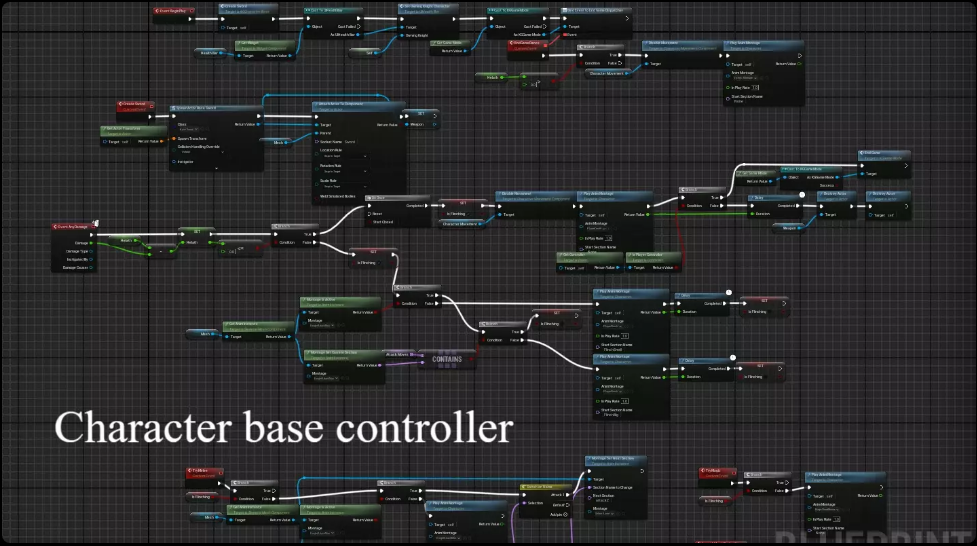The height and width of the screenshot is (546, 977).
Task: Select the Event BeginPlay node
Action: pyautogui.click(x=177, y=11)
